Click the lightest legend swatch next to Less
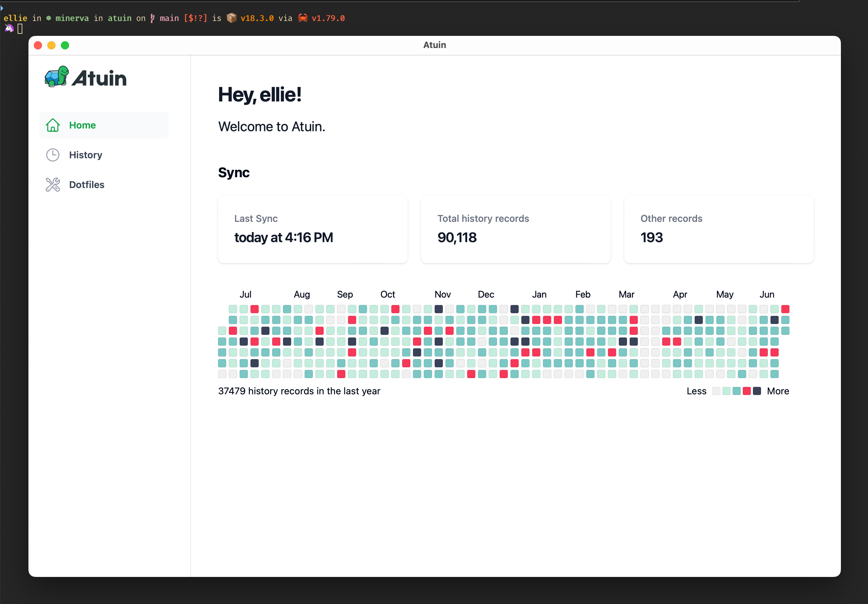Image resolution: width=868 pixels, height=604 pixels. tap(716, 391)
